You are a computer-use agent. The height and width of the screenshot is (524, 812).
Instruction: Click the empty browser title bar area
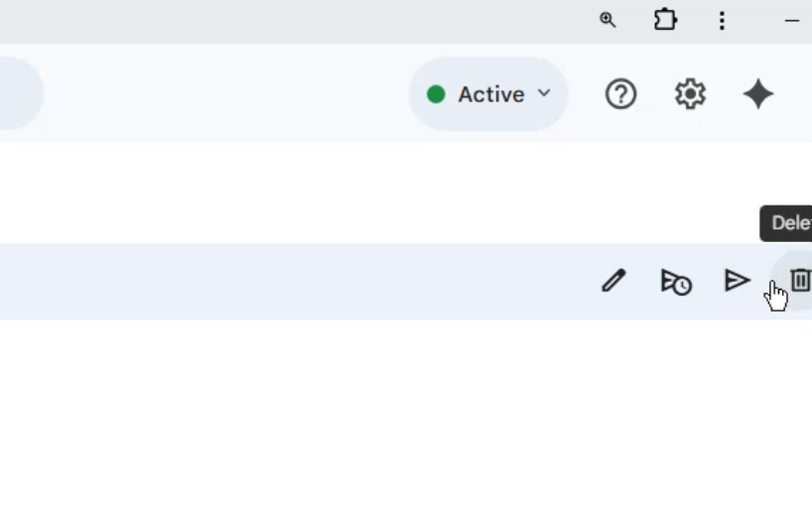coord(298,20)
